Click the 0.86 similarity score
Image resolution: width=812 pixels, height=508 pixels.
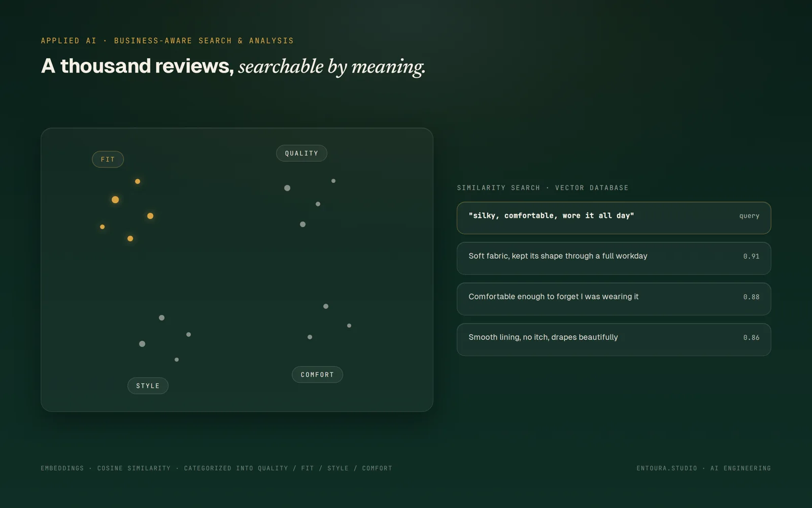pos(751,338)
